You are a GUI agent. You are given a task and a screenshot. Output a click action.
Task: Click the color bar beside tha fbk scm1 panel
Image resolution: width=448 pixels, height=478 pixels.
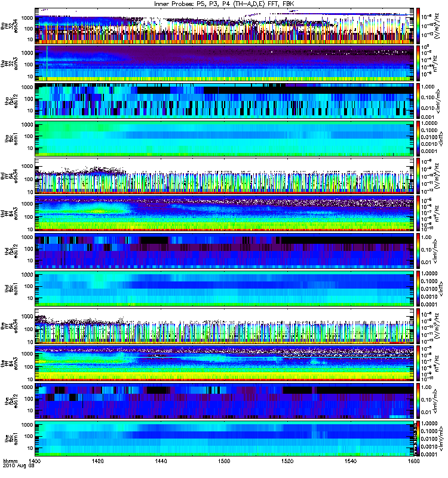click(418, 139)
